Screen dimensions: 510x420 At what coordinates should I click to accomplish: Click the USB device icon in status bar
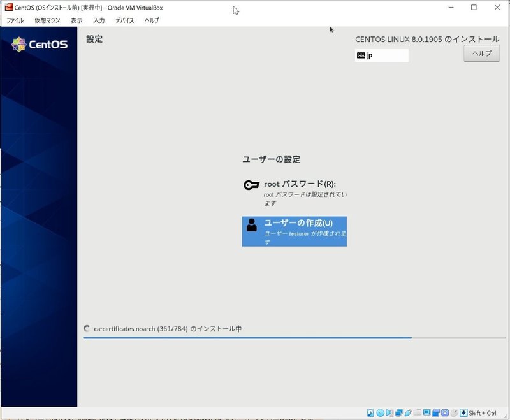pyautogui.click(x=408, y=413)
